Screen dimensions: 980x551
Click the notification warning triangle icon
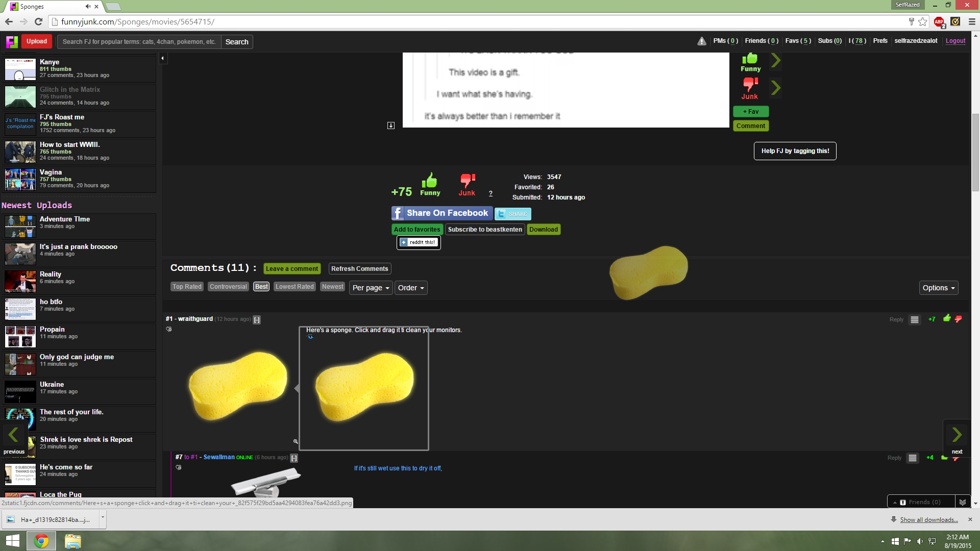[x=702, y=41]
